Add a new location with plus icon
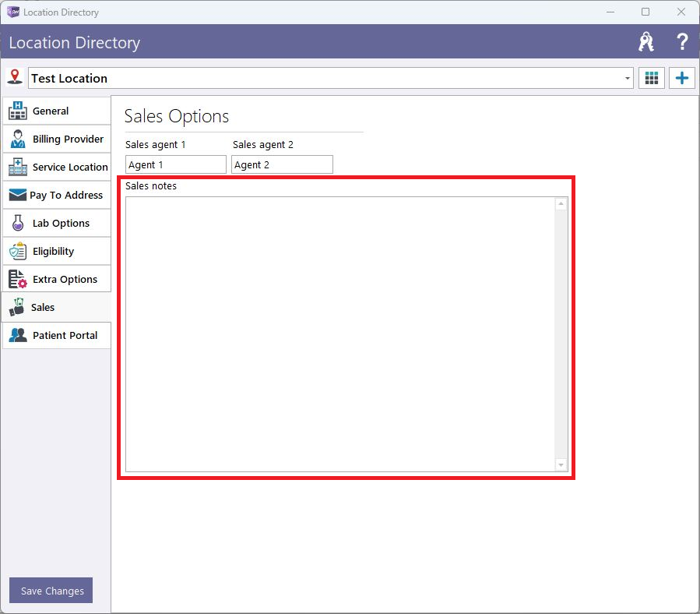Viewport: 700px width, 614px height. [x=681, y=78]
